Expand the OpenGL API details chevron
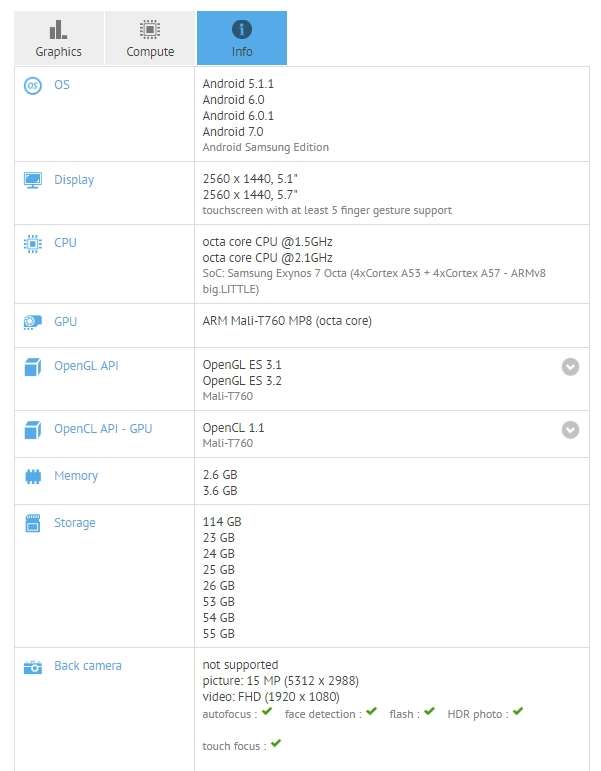The width and height of the screenshot is (601, 771). [570, 367]
